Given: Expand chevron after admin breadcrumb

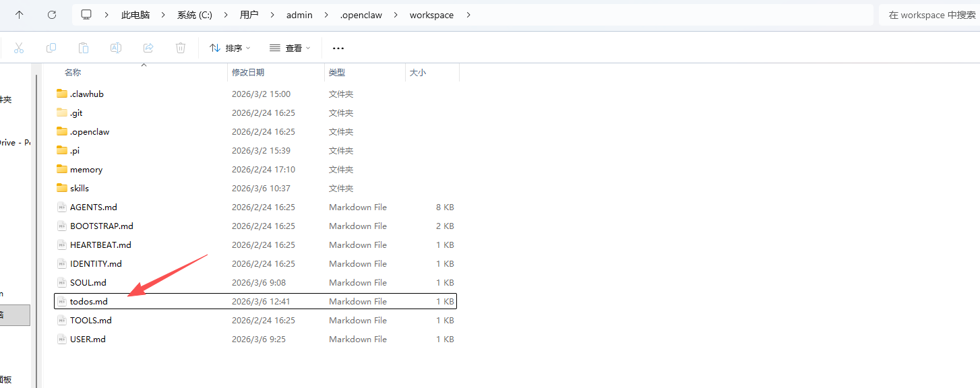Looking at the screenshot, I should click(326, 15).
